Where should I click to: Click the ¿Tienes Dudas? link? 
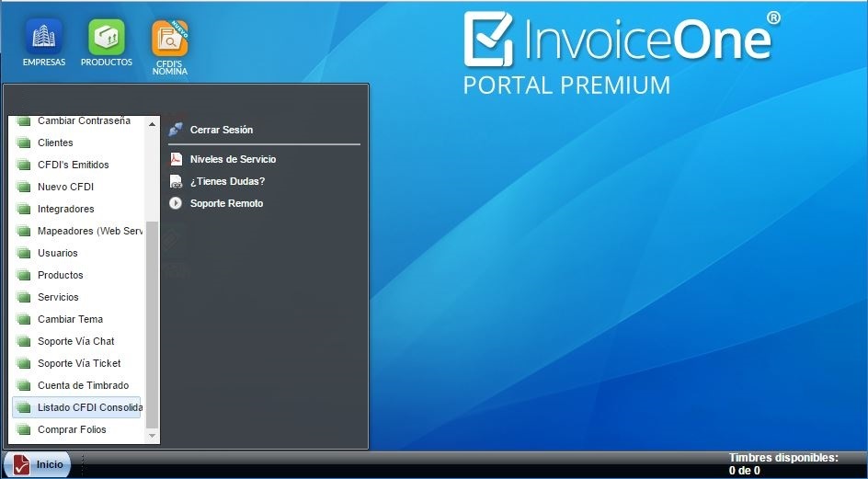pyautogui.click(x=227, y=181)
